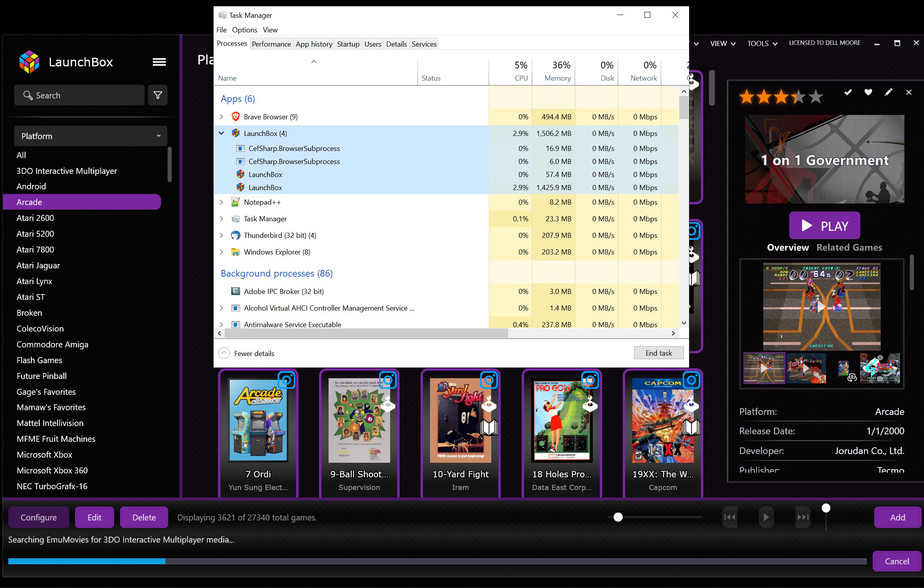Adjust the box size zoom slider

618,517
